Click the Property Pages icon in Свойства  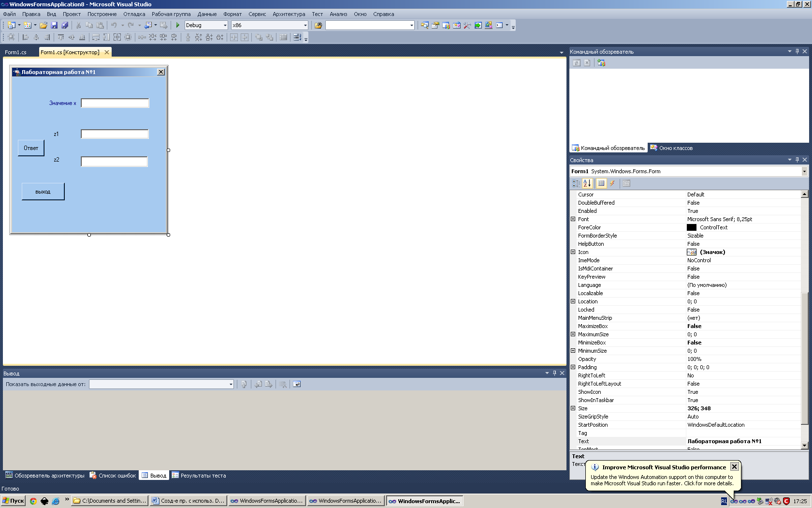click(626, 183)
